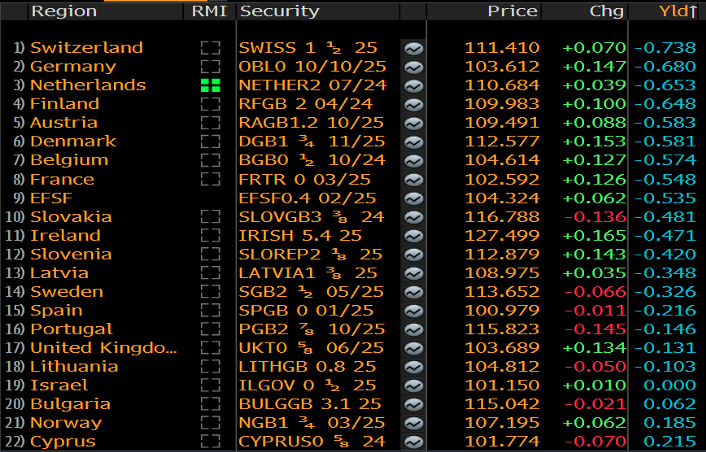Toggle RMI box for Spain
Image resolution: width=706 pixels, height=452 pixels.
[x=210, y=311]
